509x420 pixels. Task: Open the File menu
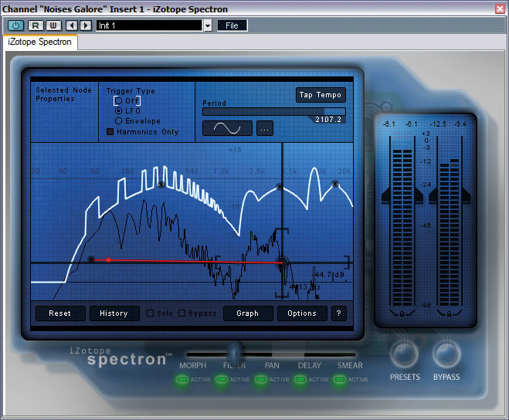click(x=232, y=25)
